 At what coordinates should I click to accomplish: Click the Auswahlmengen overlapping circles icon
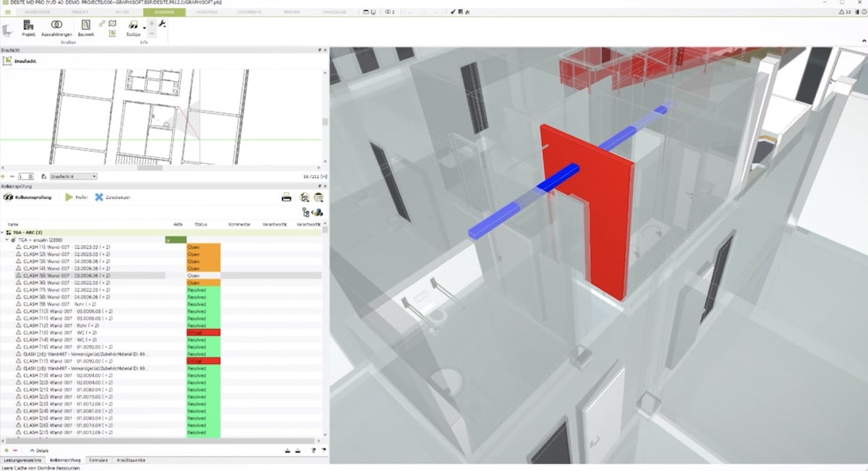pyautogui.click(x=56, y=25)
